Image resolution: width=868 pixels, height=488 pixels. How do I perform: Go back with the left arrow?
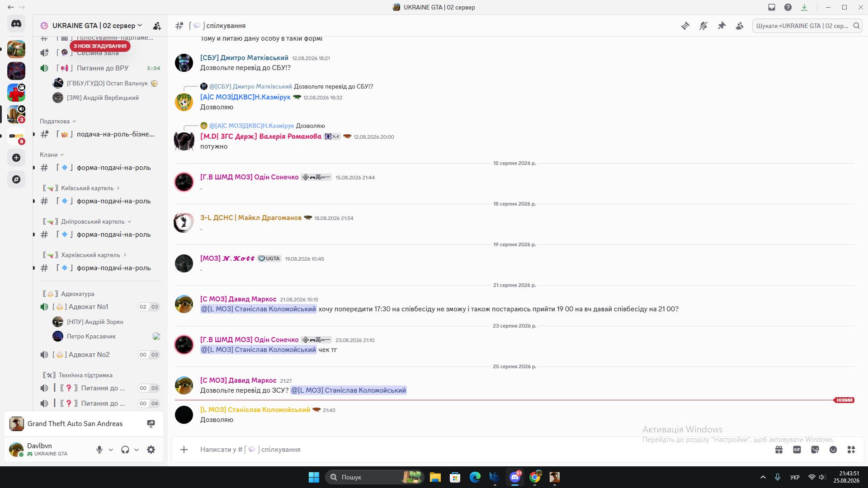pos(11,7)
